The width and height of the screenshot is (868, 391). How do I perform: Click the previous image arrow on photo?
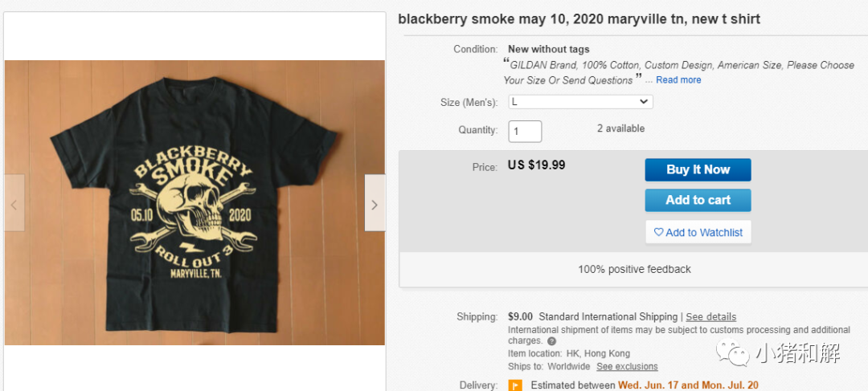tap(14, 203)
